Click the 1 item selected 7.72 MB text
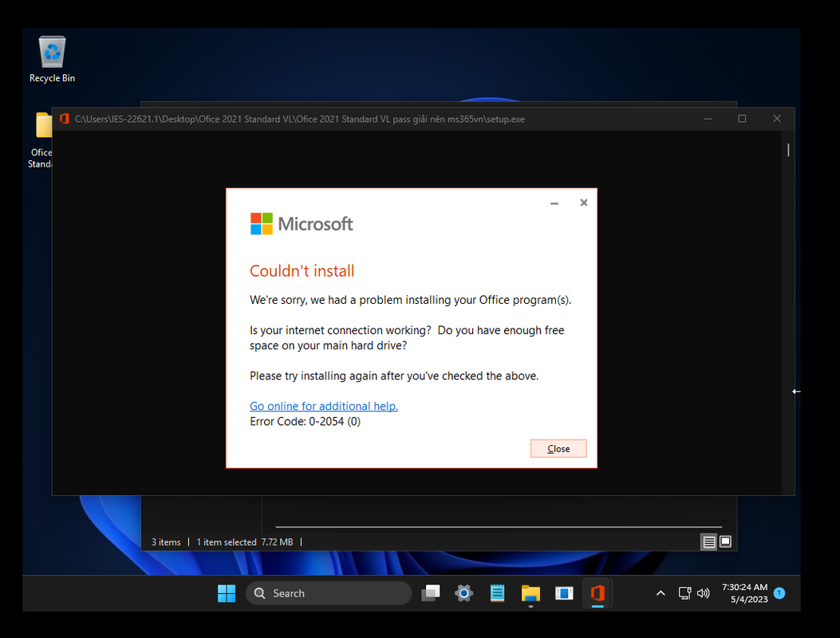This screenshot has height=638, width=840. (x=244, y=542)
